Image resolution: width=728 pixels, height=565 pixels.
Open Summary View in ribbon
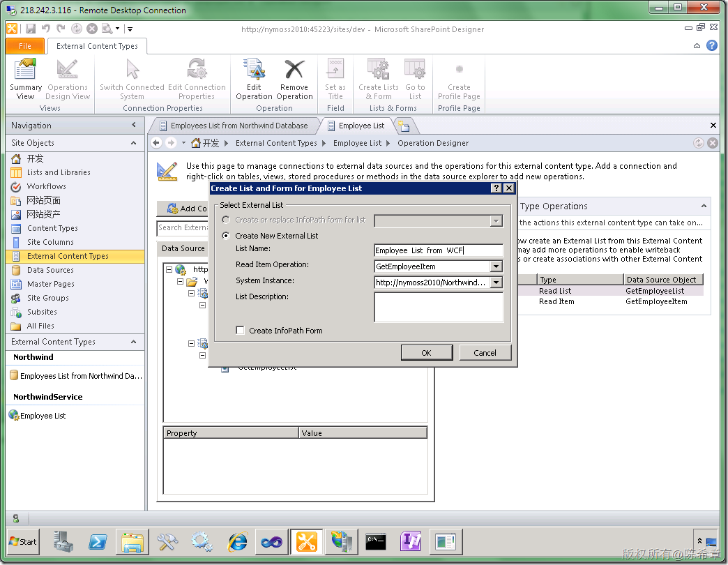(26, 80)
